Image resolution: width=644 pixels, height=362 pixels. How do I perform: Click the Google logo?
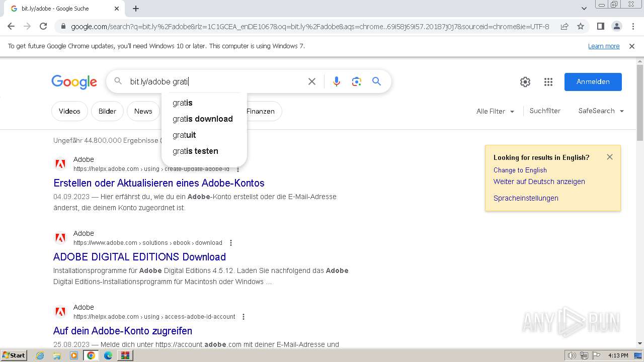coord(74,82)
